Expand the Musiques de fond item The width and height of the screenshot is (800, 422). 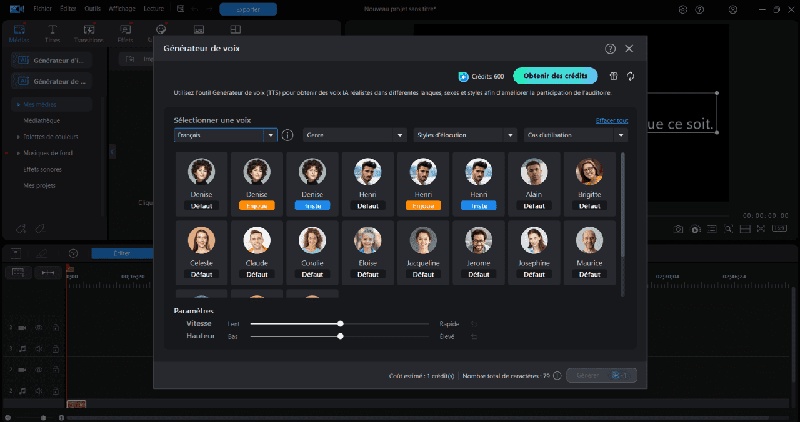pyautogui.click(x=18, y=153)
